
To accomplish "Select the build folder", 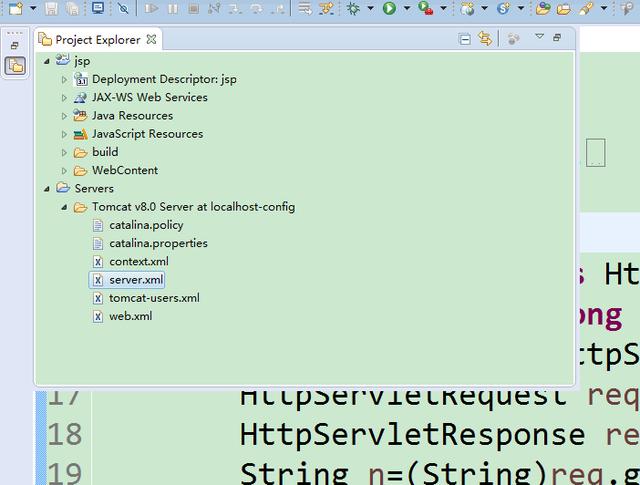I will 105,152.
